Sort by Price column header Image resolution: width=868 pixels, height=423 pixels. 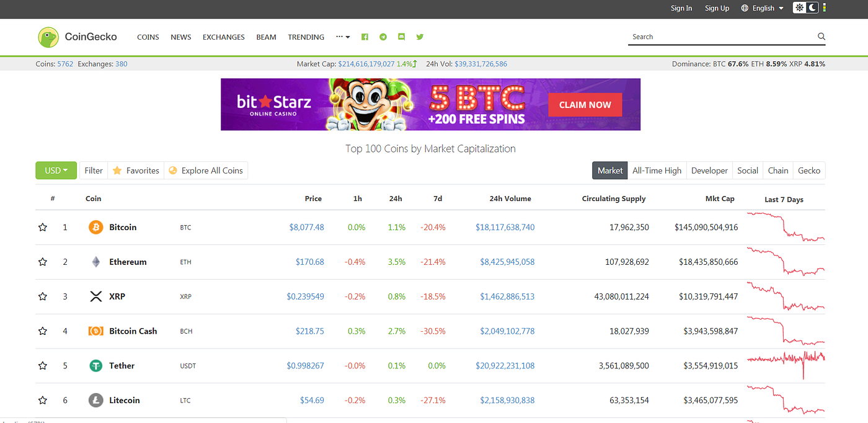pos(313,198)
